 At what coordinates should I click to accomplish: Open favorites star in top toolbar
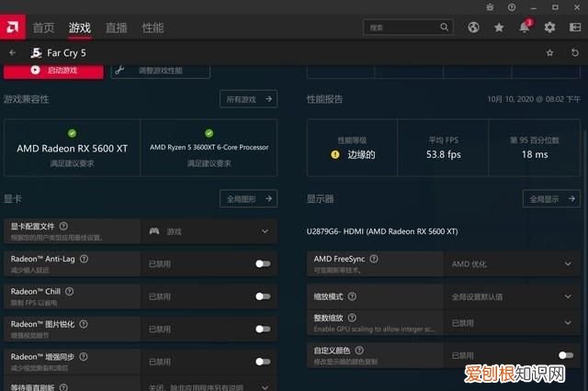(499, 28)
